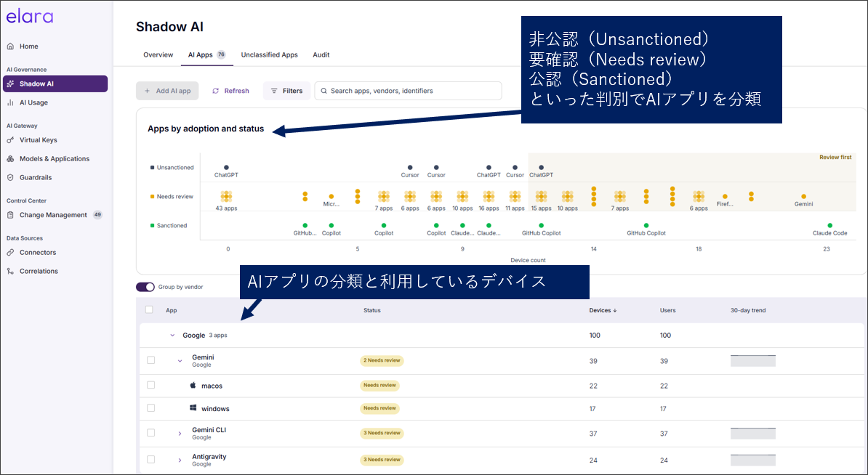Open the Unclassified Apps tab
868x475 pixels.
tap(270, 55)
